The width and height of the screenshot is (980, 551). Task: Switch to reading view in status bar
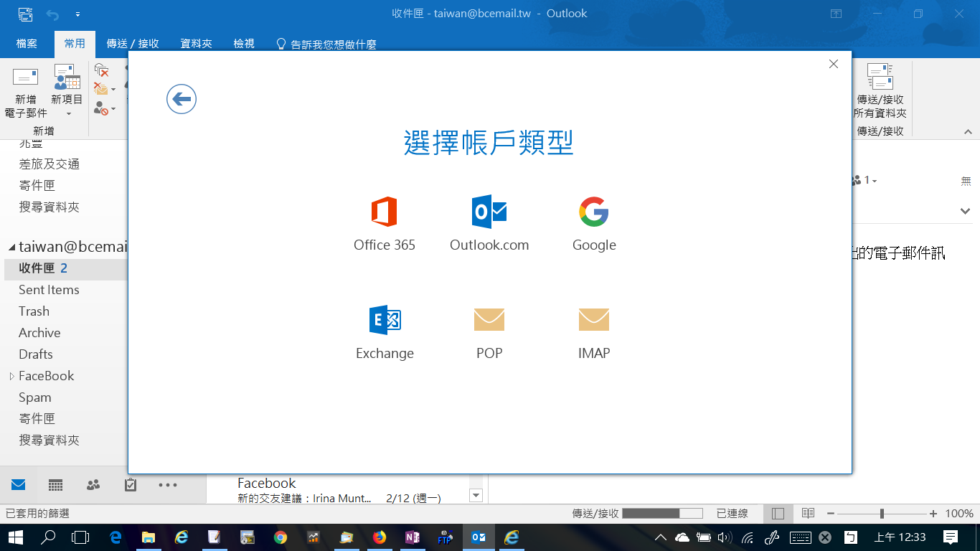(808, 514)
